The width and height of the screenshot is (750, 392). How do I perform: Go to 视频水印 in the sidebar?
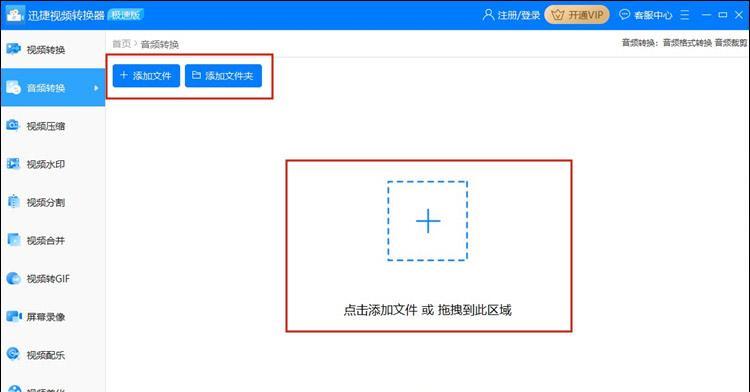53,164
